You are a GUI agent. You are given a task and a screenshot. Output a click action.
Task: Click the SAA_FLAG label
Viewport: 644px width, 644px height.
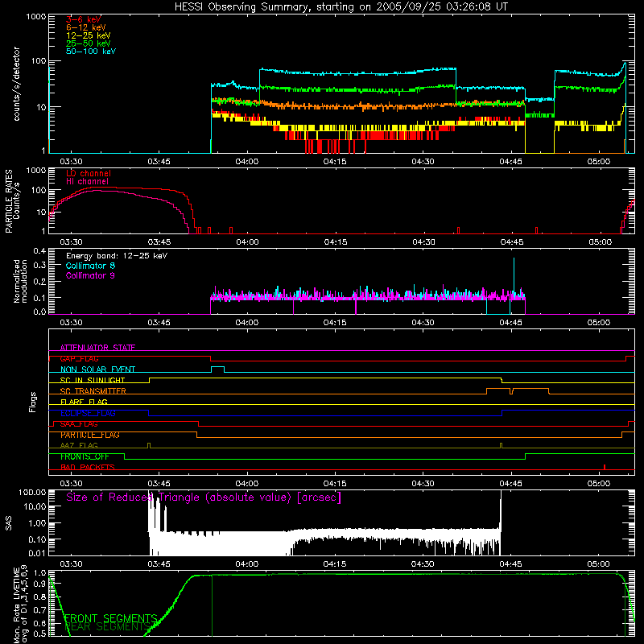[79, 424]
